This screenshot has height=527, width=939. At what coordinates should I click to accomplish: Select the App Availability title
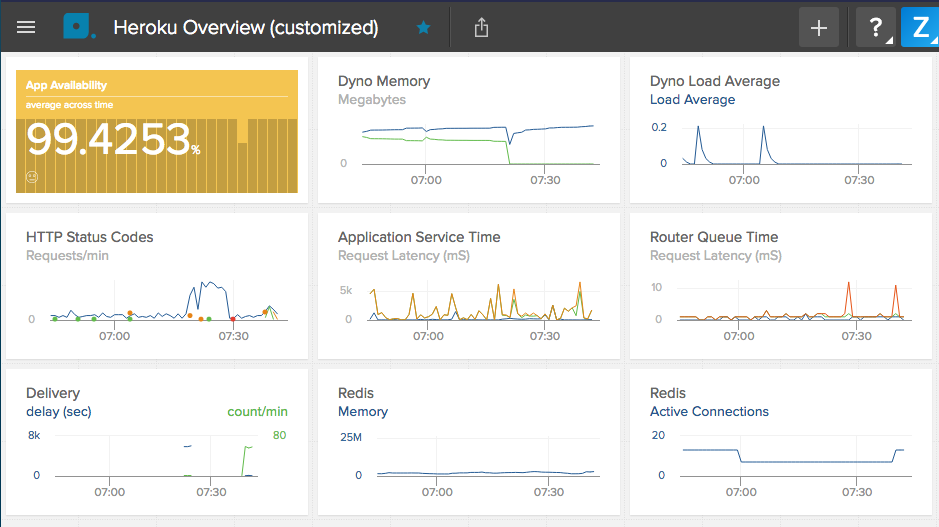pyautogui.click(x=66, y=85)
